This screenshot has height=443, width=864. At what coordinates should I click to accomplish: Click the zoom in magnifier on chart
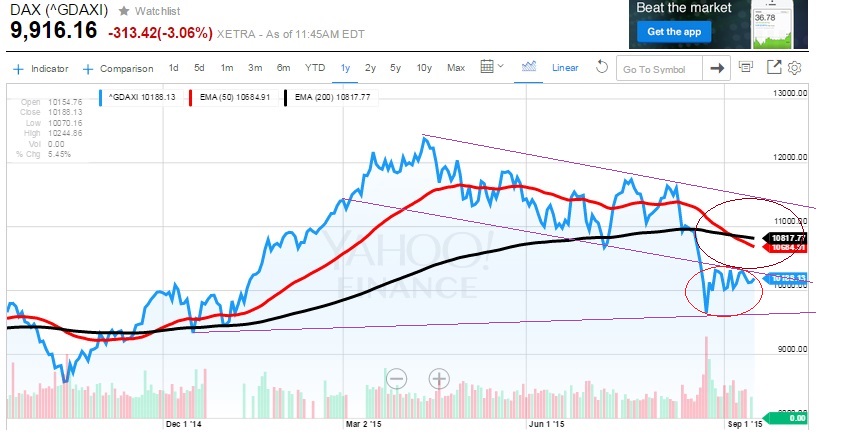coord(439,379)
